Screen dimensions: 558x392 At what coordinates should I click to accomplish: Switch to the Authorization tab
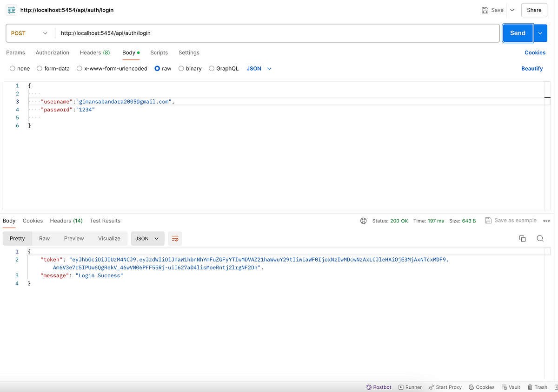(53, 52)
